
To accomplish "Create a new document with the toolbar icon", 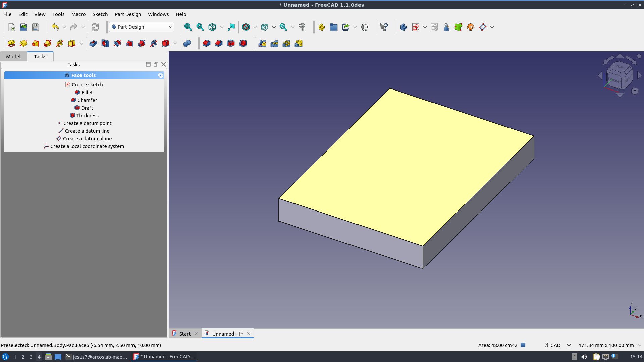I will click(x=11, y=27).
